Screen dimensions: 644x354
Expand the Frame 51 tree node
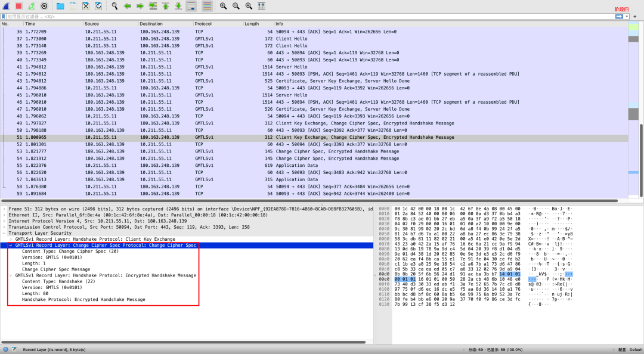5,209
